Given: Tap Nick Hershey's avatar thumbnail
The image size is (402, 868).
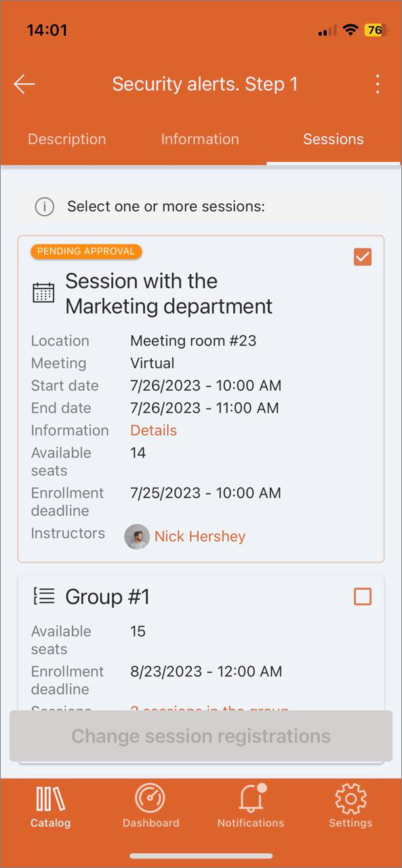Looking at the screenshot, I should click(x=137, y=537).
